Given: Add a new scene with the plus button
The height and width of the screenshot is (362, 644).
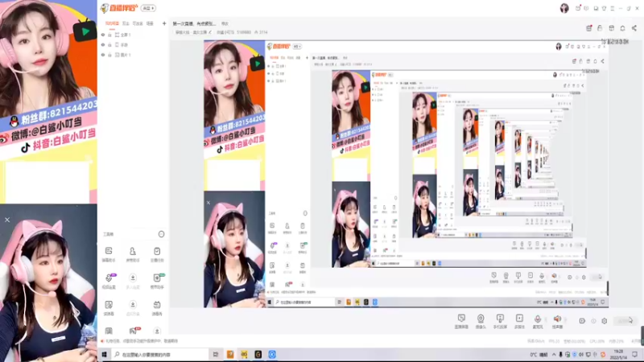Looking at the screenshot, I should pos(164,23).
